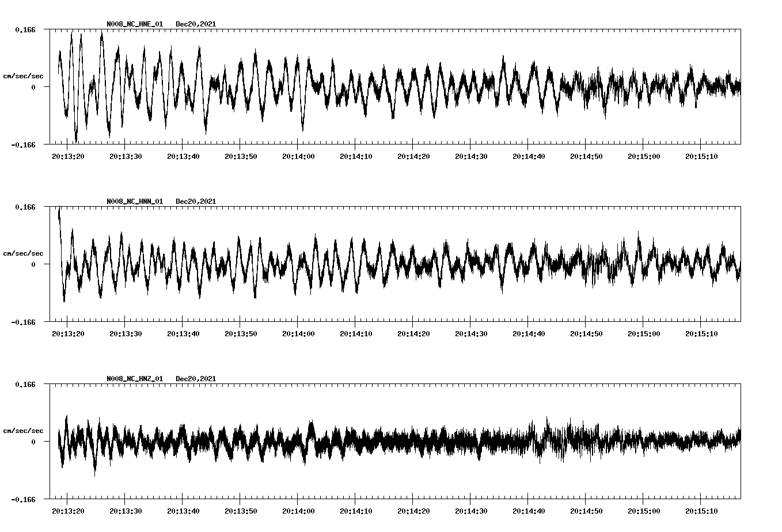782x532 pixels.
Task: Mark 20:14:20 time label under HNZ plot
Action: tap(413, 511)
